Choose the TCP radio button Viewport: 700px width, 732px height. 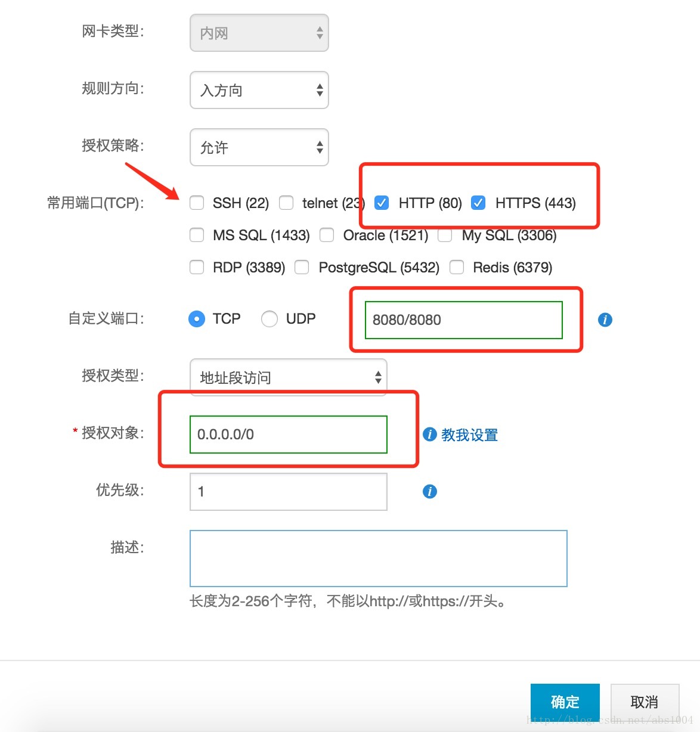197,320
